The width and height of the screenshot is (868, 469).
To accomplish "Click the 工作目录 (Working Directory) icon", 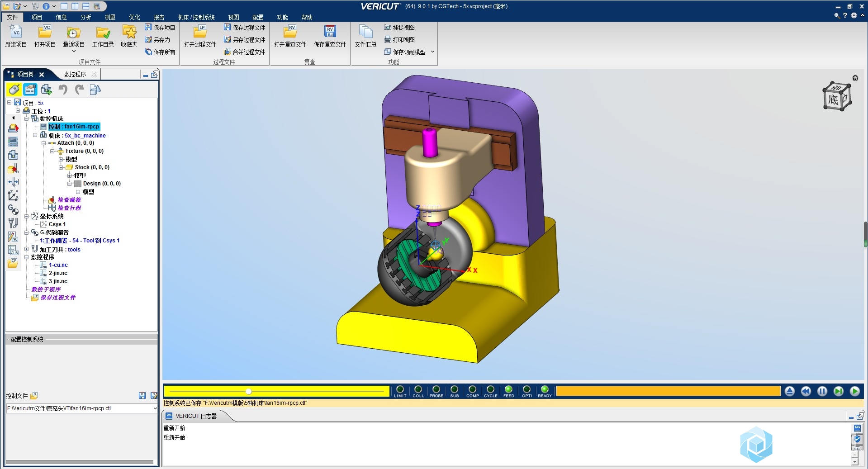I will (103, 36).
